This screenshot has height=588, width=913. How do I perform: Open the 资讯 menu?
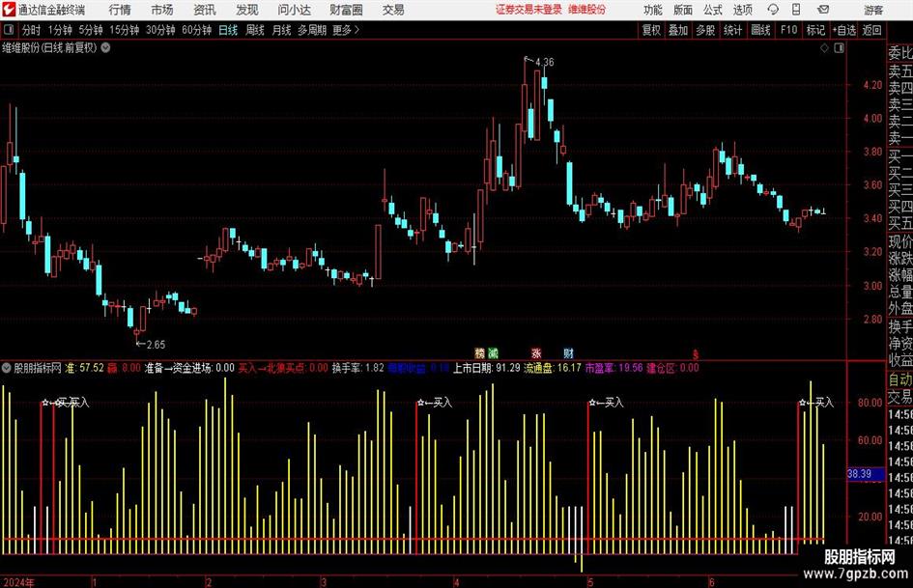205,10
